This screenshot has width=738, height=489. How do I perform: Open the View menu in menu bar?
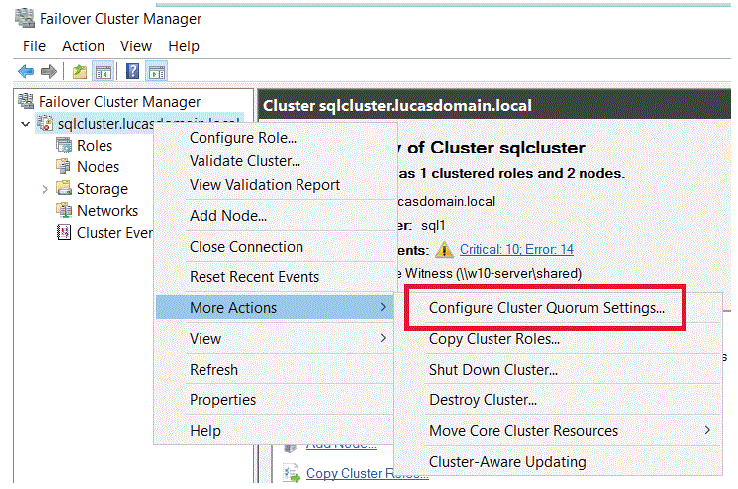(x=136, y=46)
